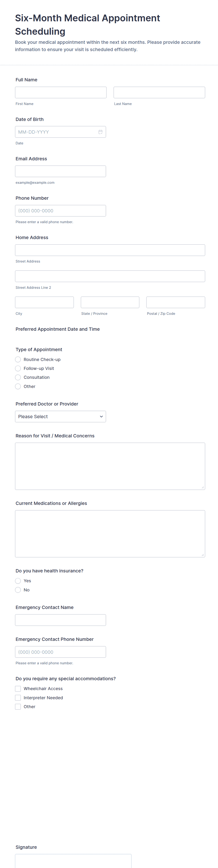This screenshot has width=218, height=868.
Task: Click the Street Address Line 2 field
Action: pos(110,276)
